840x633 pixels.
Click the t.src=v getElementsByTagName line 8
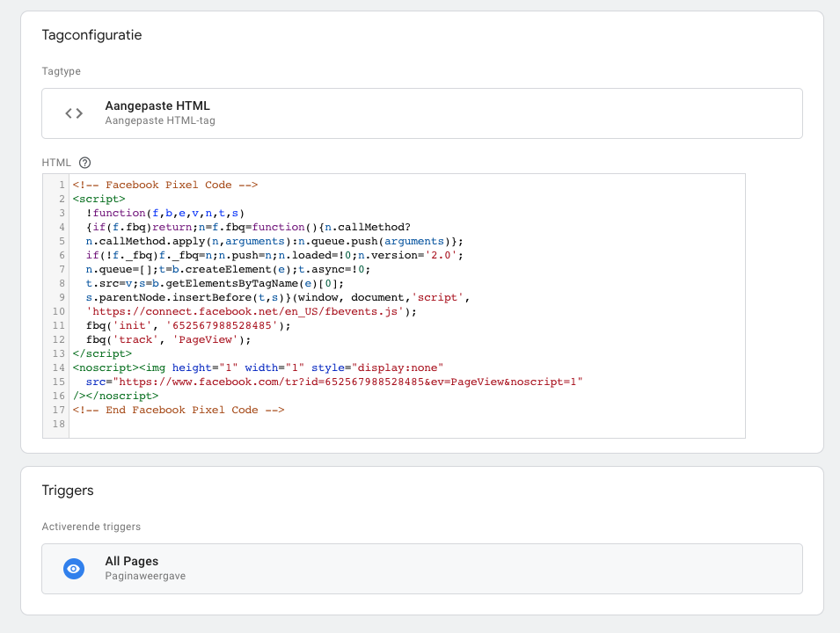(x=215, y=283)
